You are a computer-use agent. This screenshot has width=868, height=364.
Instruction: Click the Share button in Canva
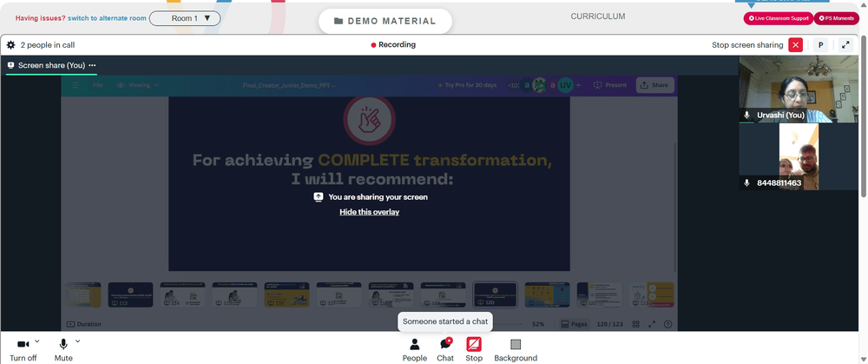[654, 85]
